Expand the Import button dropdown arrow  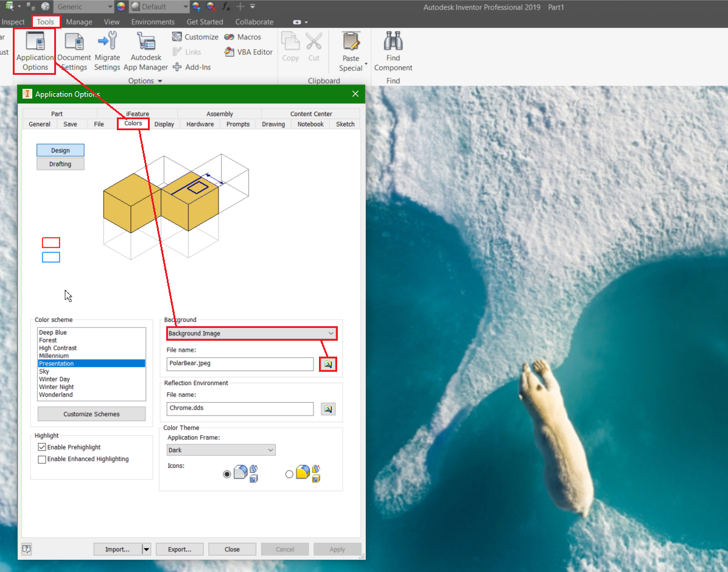[146, 549]
